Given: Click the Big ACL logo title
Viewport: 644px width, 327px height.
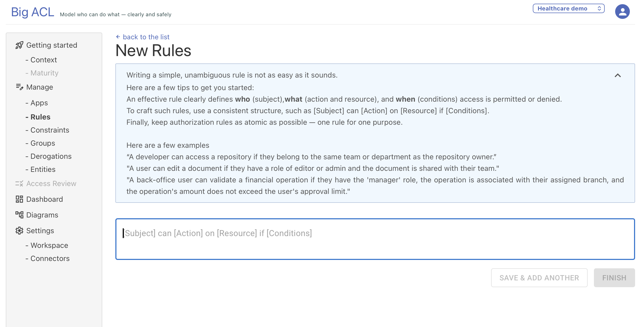Looking at the screenshot, I should pos(33,12).
